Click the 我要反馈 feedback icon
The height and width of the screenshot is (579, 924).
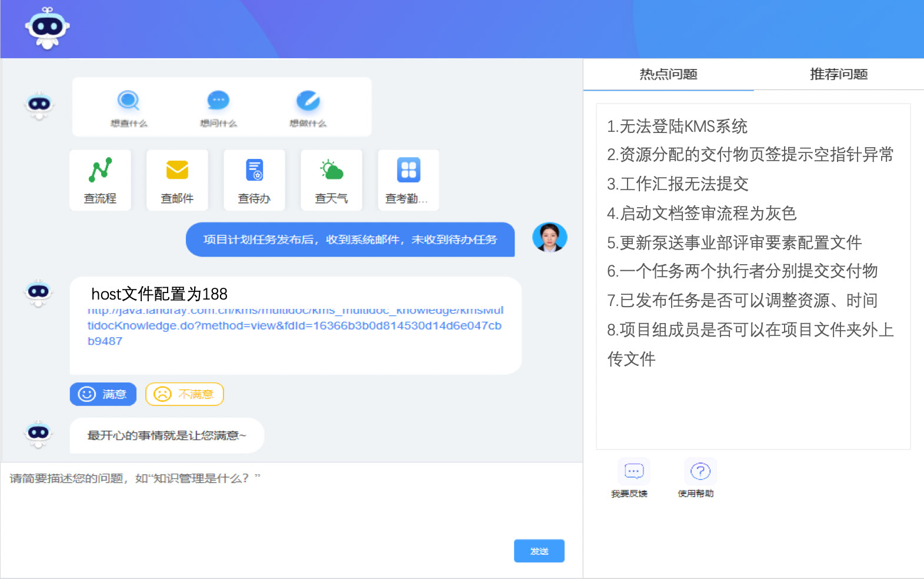tap(633, 472)
